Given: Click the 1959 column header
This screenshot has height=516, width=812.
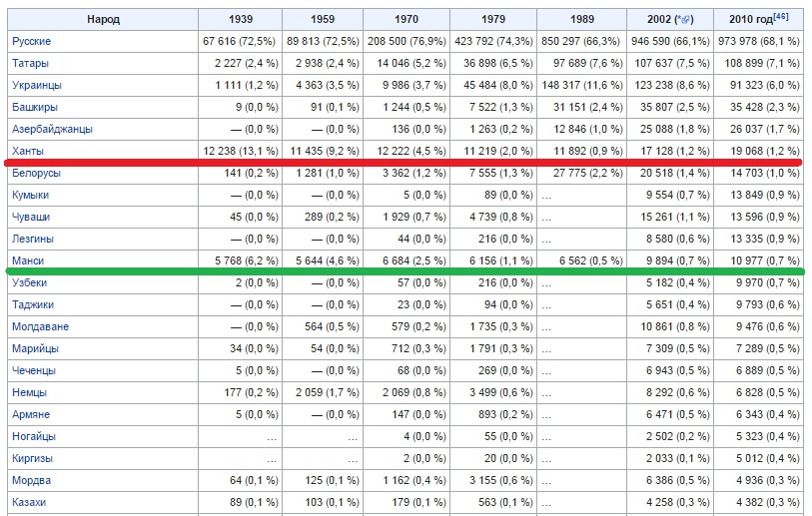Looking at the screenshot, I should tap(323, 19).
